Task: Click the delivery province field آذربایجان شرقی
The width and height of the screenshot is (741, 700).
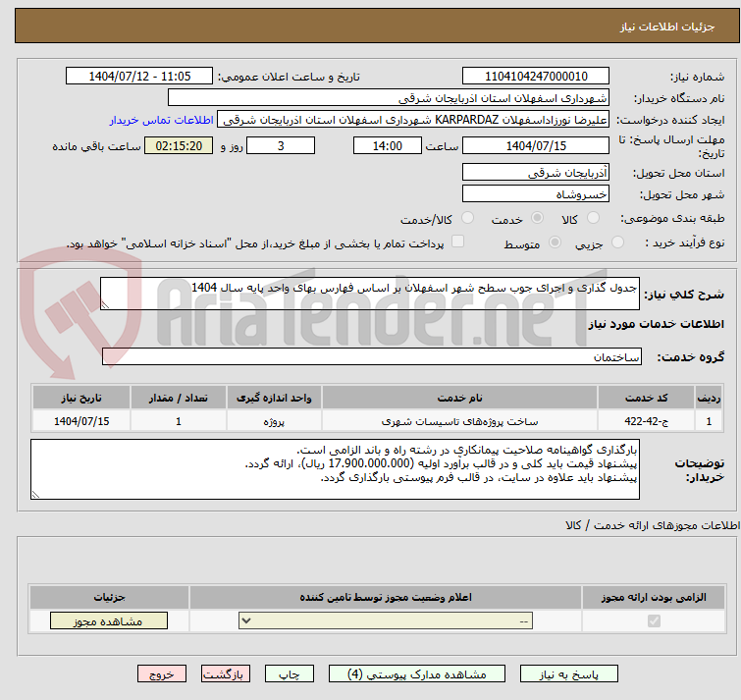Action: [536, 173]
